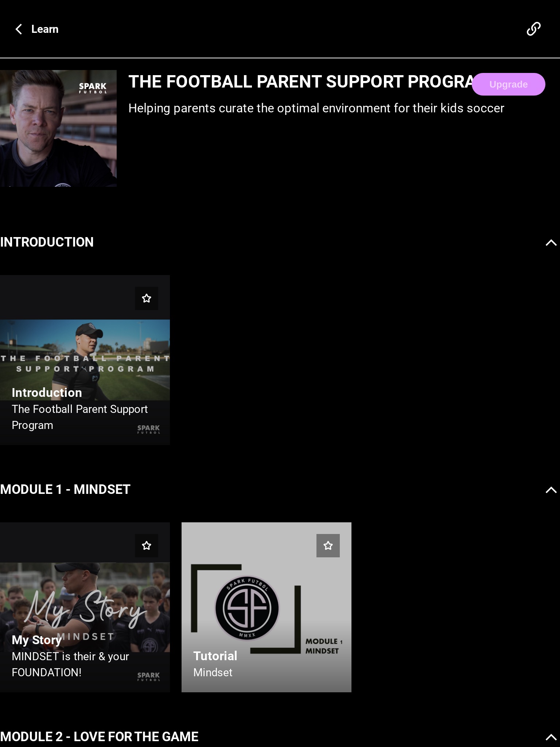Favorite the Introduction lesson with star icon
Image resolution: width=560 pixels, height=747 pixels.
pyautogui.click(x=147, y=298)
